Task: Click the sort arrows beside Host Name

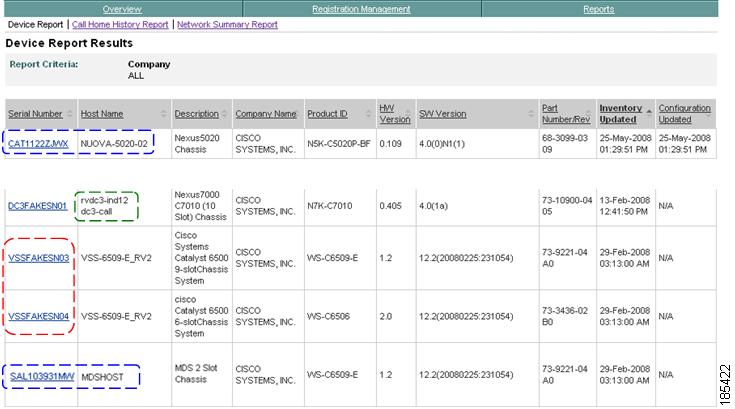Action: pyautogui.click(x=163, y=114)
